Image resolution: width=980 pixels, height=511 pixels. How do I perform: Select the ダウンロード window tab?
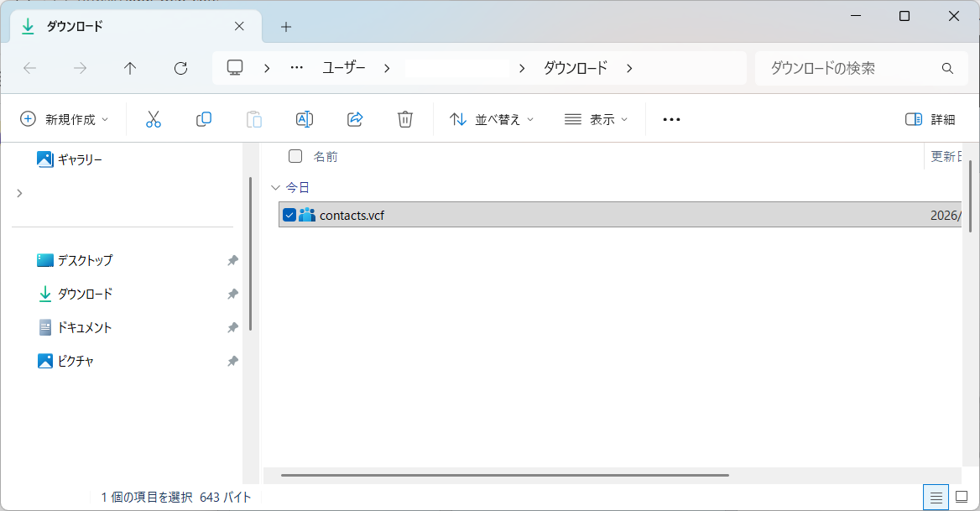(136, 26)
